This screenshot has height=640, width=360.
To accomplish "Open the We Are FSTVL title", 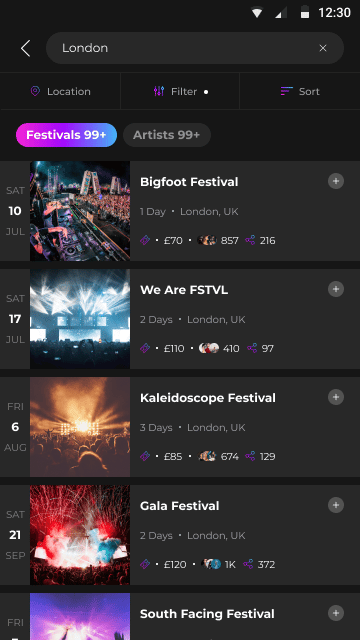I will 184,290.
